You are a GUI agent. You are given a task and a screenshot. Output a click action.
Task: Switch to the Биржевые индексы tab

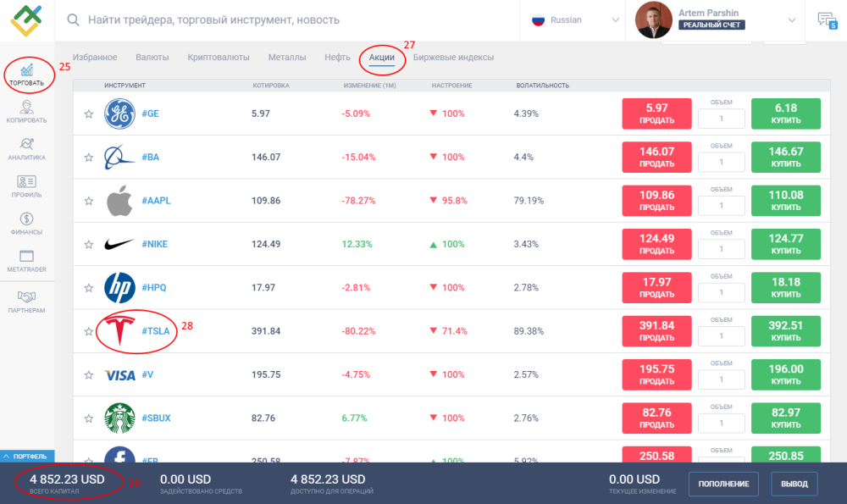pyautogui.click(x=453, y=58)
